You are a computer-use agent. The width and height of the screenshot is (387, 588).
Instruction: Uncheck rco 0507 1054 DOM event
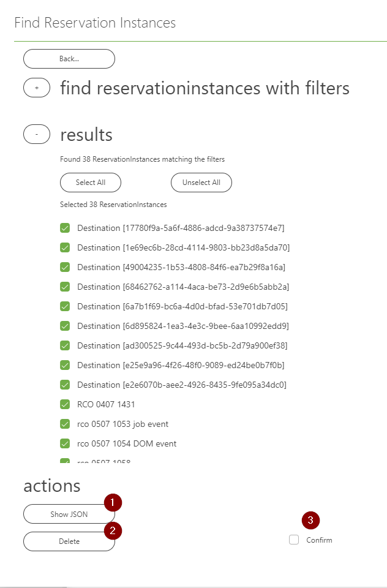(x=65, y=443)
